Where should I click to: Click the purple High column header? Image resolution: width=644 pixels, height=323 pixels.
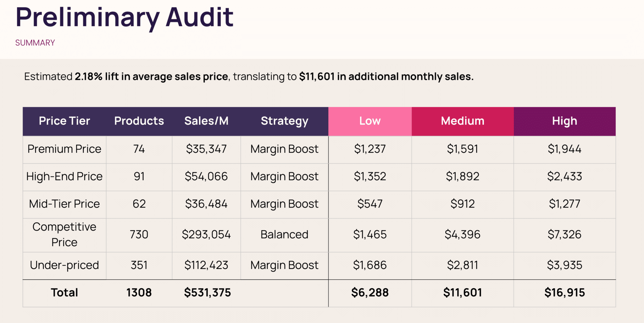click(564, 121)
